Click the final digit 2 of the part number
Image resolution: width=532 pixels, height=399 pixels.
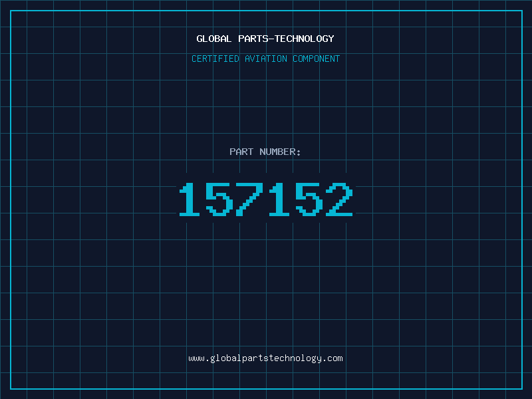[339, 199]
